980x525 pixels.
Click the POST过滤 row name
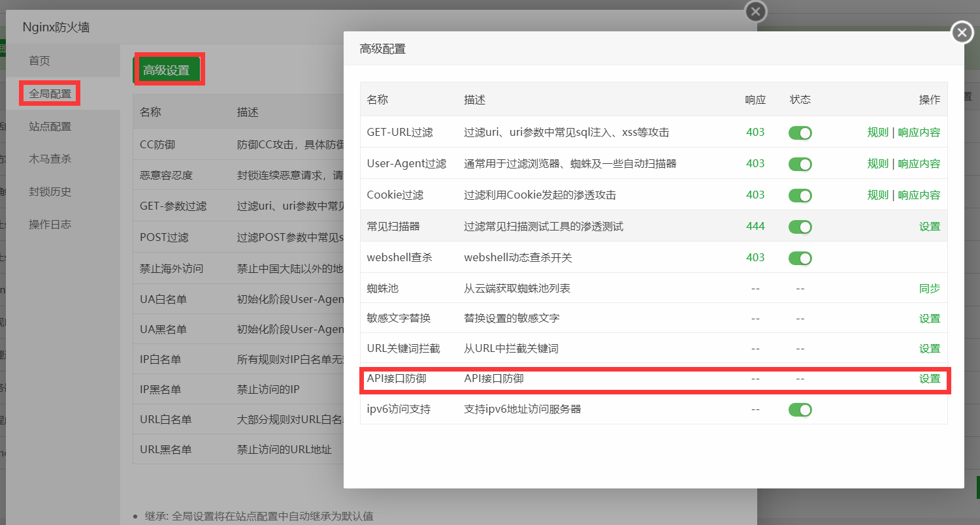click(x=164, y=237)
